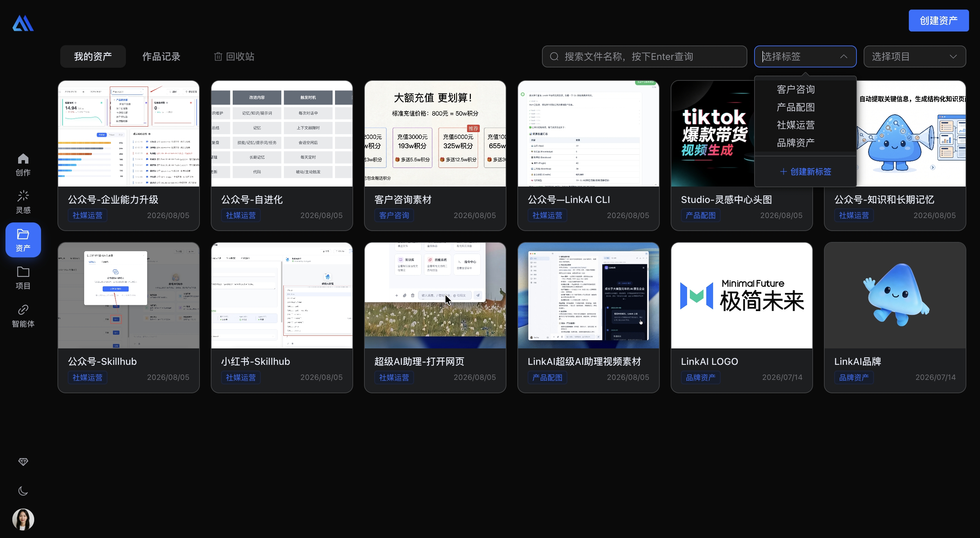Click 社媒运营 tag on 超级AI助理-打开网页
The width and height of the screenshot is (980, 538).
(394, 377)
